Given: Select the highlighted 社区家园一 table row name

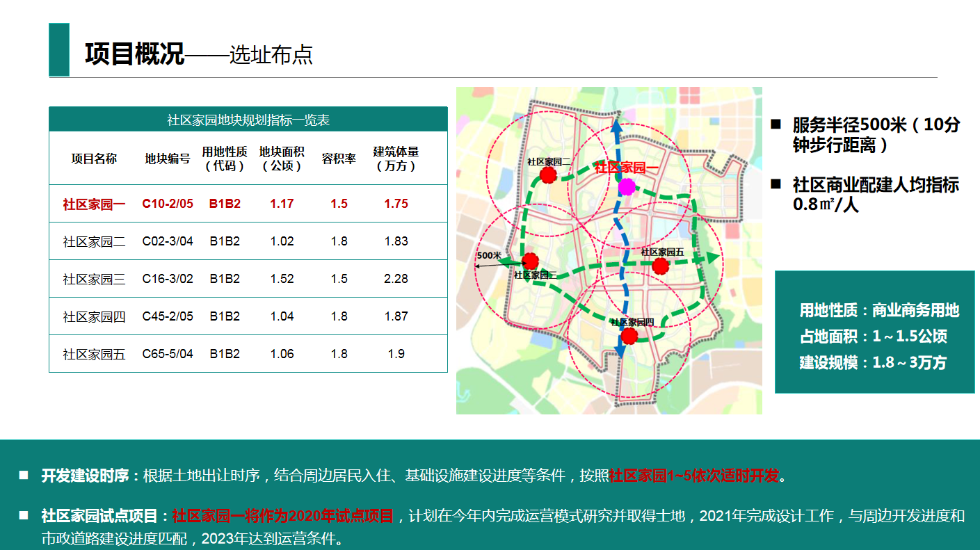Looking at the screenshot, I should point(94,204).
